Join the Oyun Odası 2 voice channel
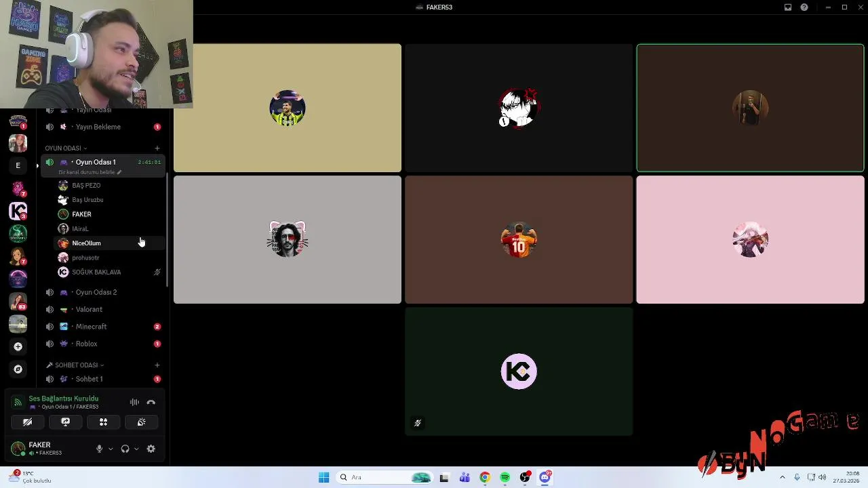868x488 pixels. point(103,292)
